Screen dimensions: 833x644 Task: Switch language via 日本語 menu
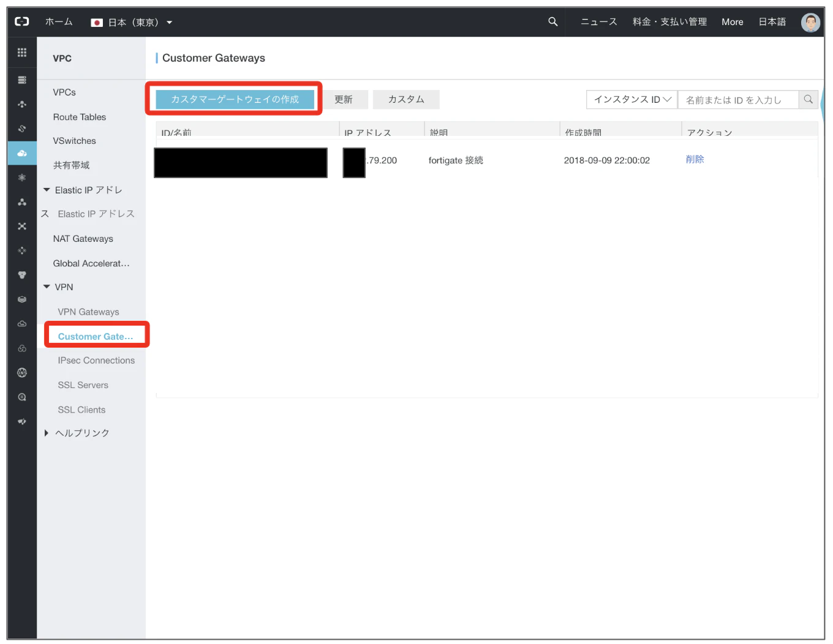point(772,22)
